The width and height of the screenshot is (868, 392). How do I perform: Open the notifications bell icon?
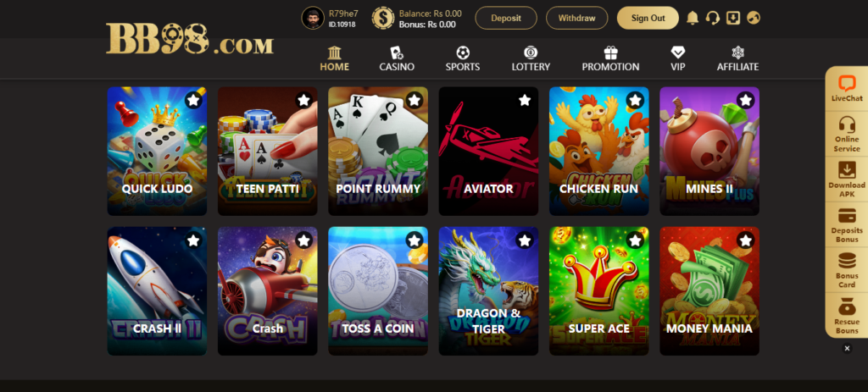(693, 18)
